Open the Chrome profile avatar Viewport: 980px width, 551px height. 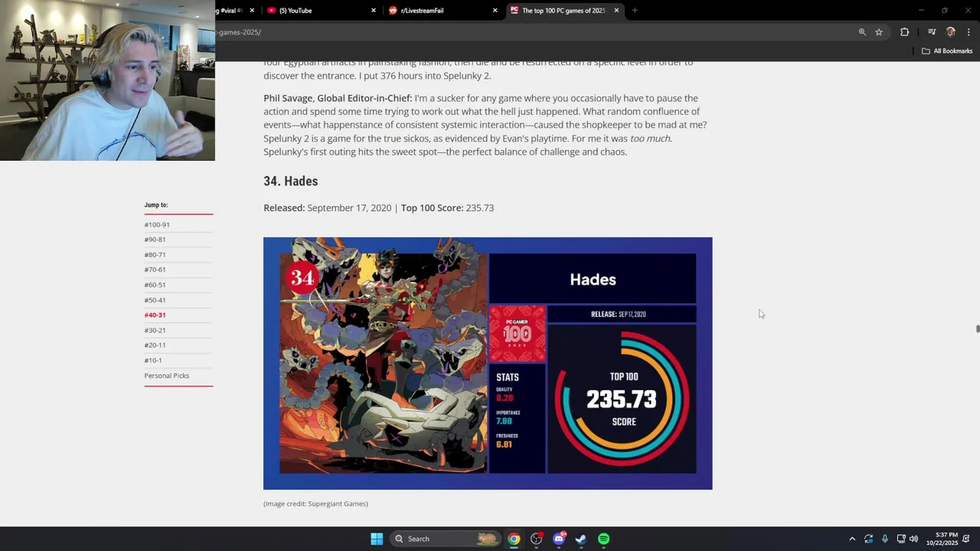(951, 32)
